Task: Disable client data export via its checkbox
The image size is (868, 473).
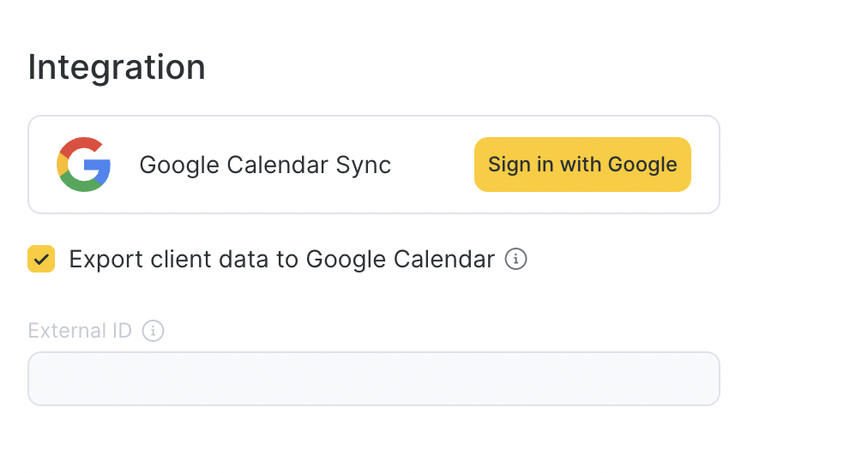Action: click(41, 259)
